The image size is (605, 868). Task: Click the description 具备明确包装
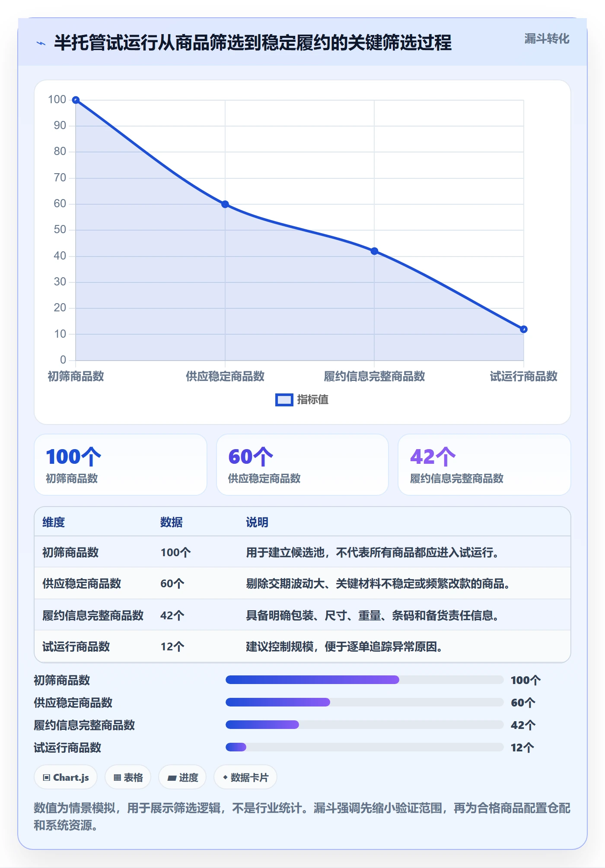pos(373,616)
